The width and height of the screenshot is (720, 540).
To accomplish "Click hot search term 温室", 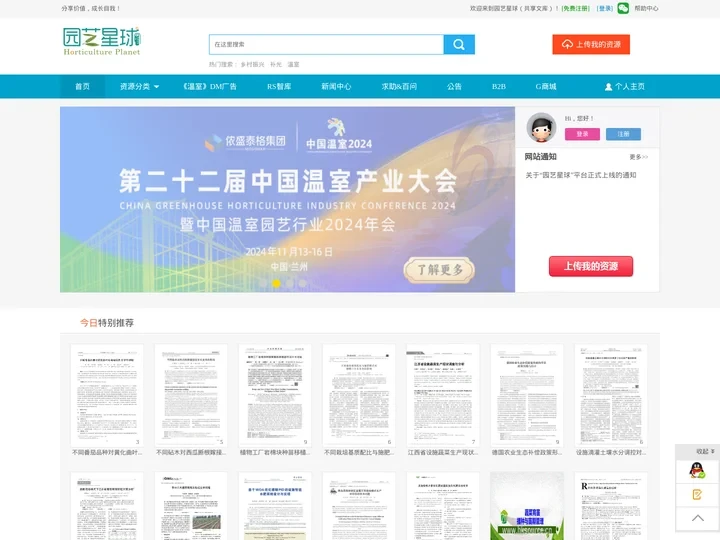I will coord(293,65).
